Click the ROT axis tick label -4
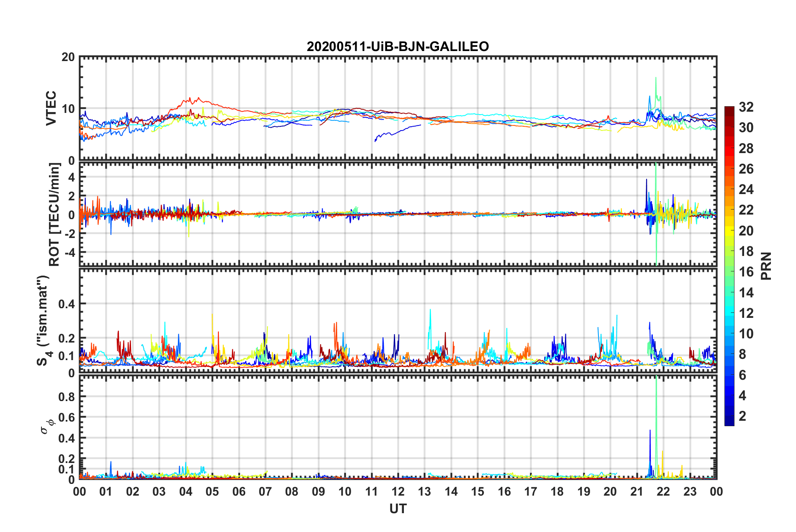The width and height of the screenshot is (796, 532). click(x=69, y=253)
